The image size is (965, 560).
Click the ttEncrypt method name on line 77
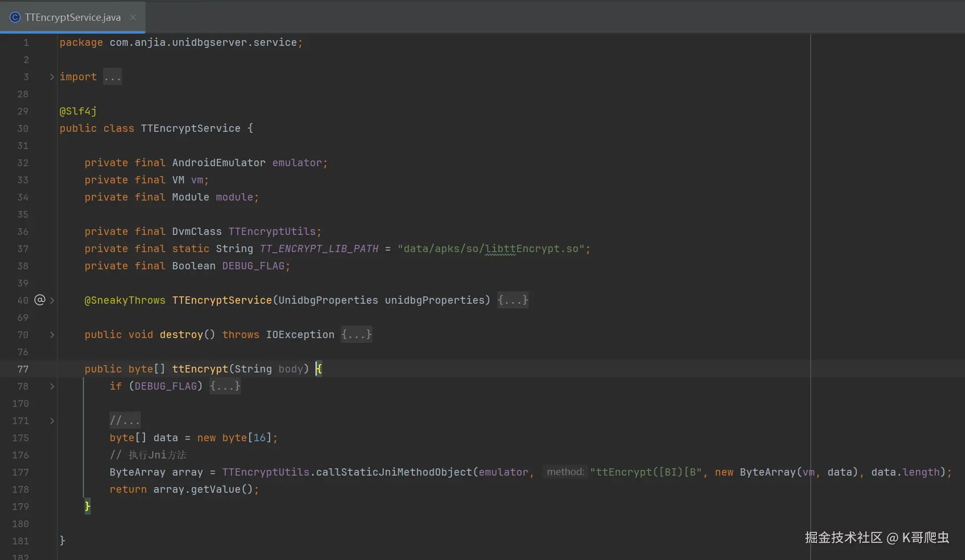[x=200, y=369]
